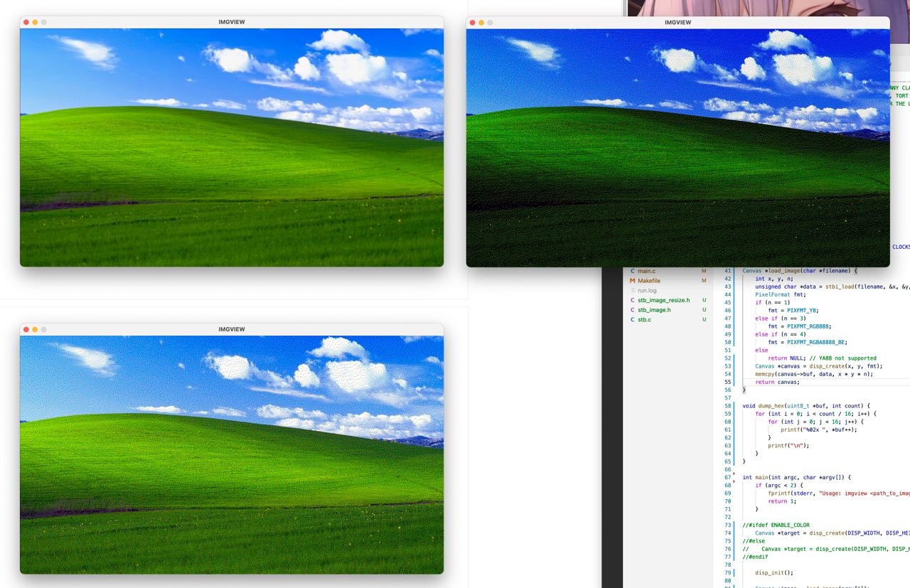Click the C file icon beside main.c
This screenshot has width=910, height=588.
click(632, 271)
